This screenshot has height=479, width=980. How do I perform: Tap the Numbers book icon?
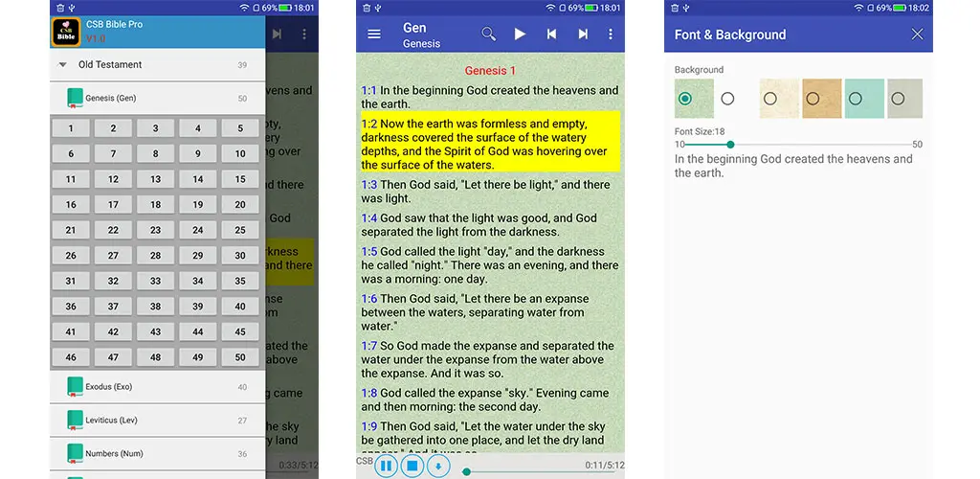pos(75,454)
